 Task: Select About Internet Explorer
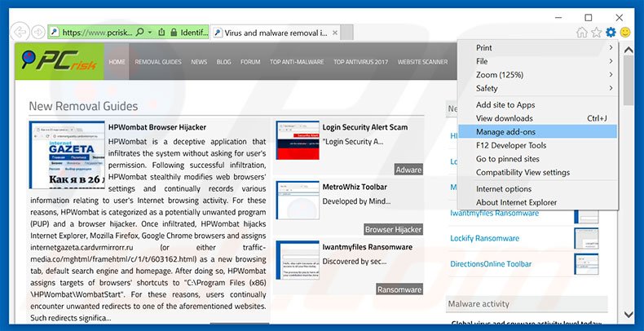coord(538,202)
